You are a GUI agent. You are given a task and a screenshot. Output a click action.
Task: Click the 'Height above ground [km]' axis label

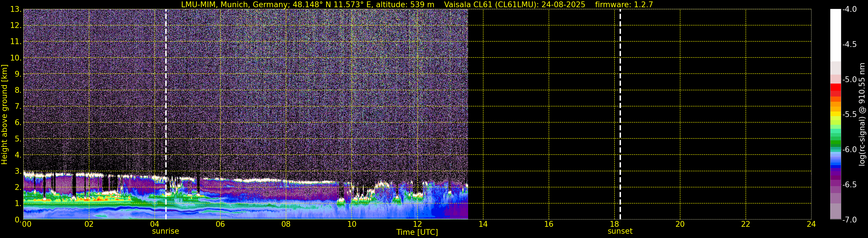[4, 114]
